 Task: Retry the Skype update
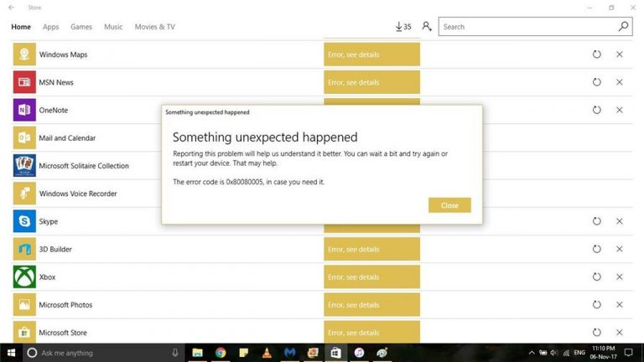pos(597,221)
